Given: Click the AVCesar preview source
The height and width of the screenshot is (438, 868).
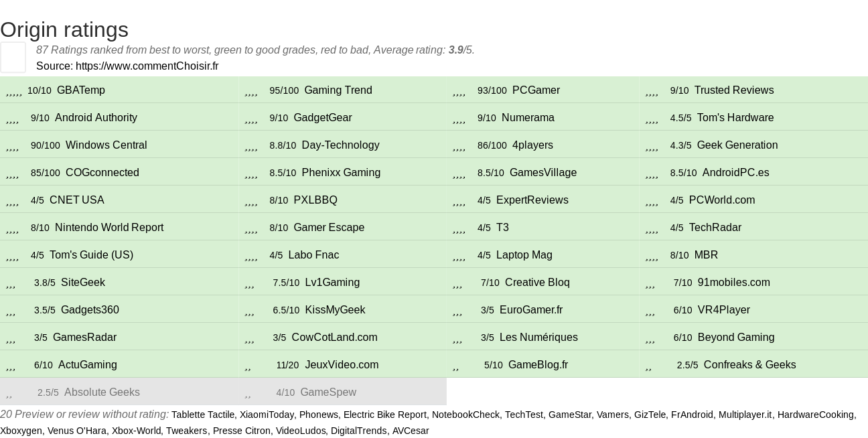Looking at the screenshot, I should point(411,431).
